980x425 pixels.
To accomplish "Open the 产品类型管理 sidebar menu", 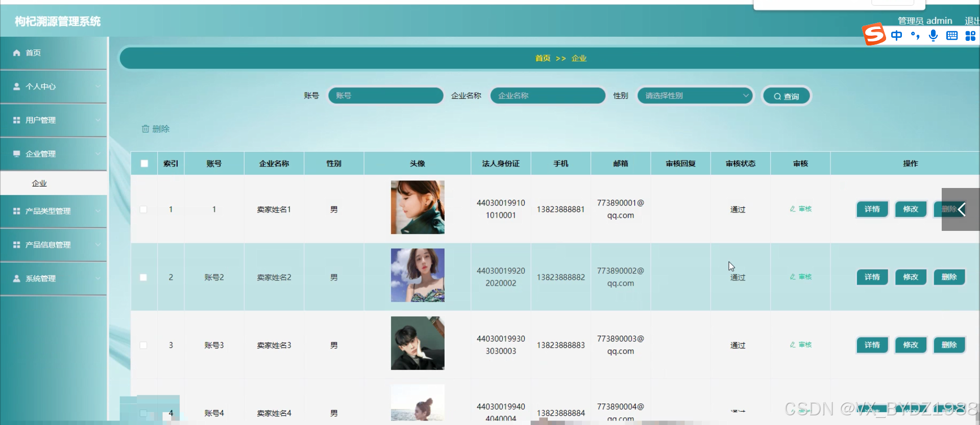I will click(53, 211).
